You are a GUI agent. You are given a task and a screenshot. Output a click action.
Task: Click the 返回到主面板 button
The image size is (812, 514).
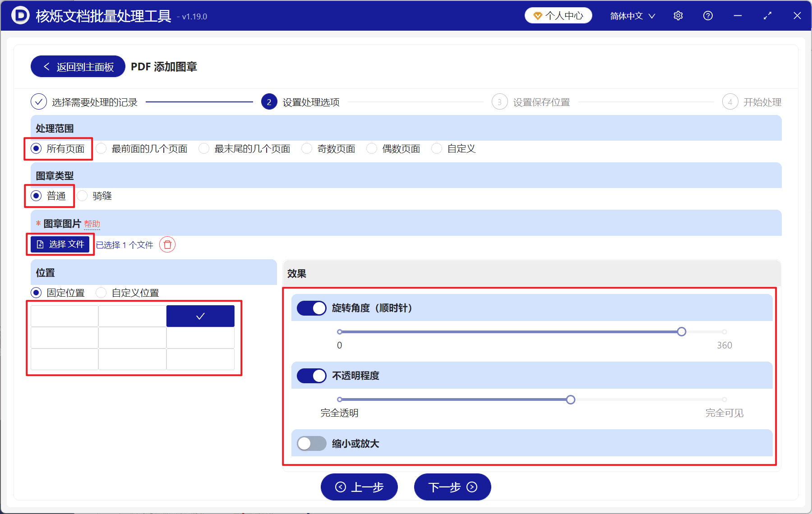coord(77,66)
